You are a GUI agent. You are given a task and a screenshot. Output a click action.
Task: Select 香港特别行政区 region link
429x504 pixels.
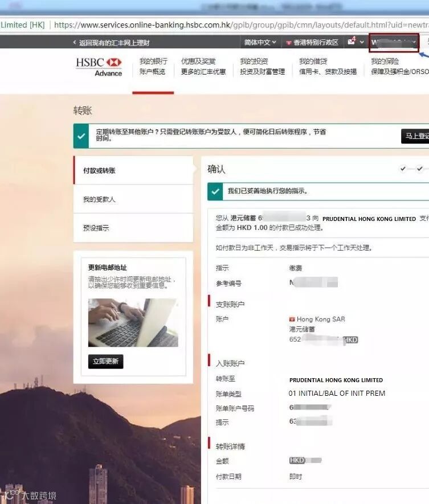click(316, 43)
